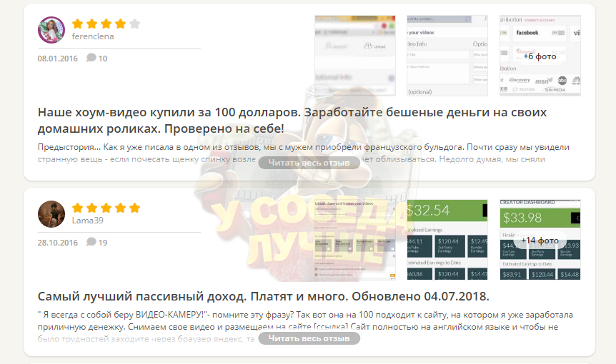Open ferenclena's profile avatar

coord(51,30)
